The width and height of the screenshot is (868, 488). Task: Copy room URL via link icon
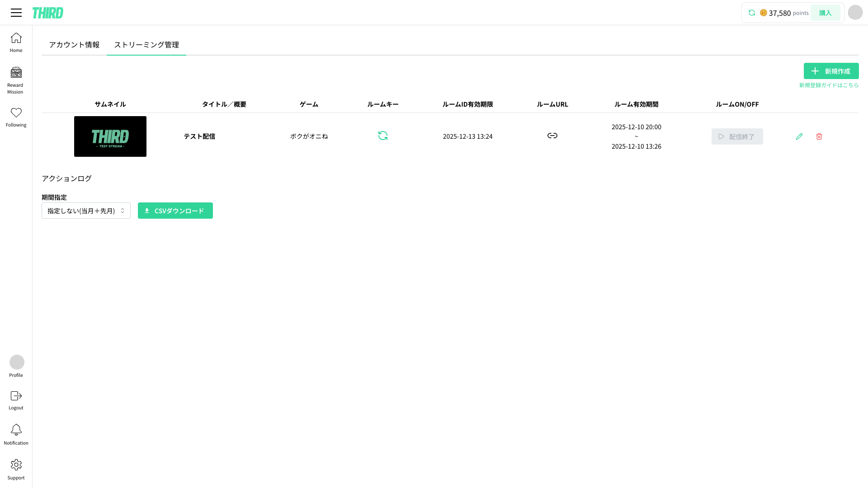click(552, 136)
